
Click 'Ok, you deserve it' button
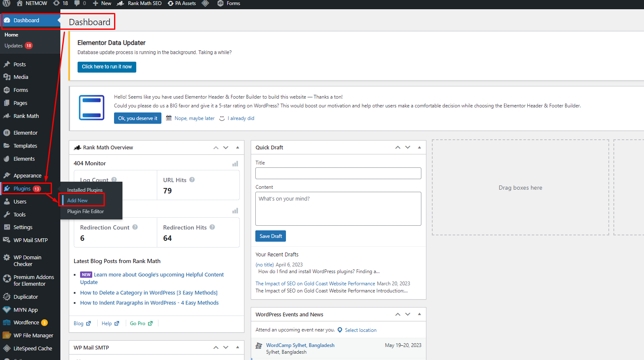pos(138,118)
